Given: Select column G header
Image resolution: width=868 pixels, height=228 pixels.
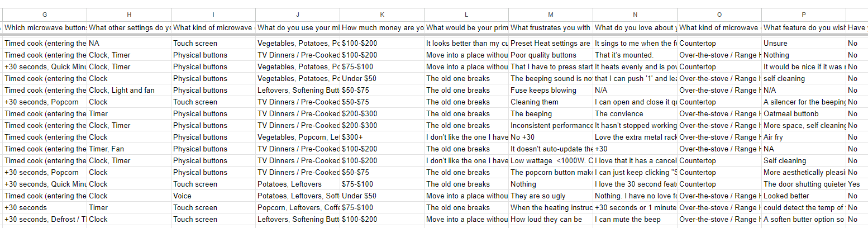Looking at the screenshot, I should (45, 15).
